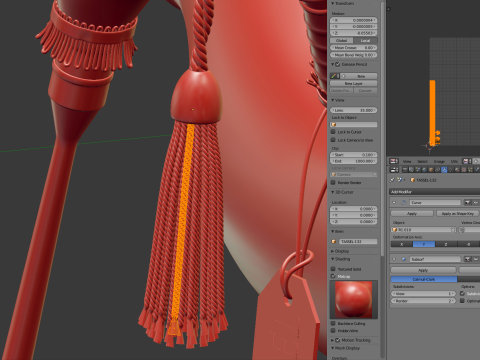
Task: Toggle the Grease Pencil checkbox
Action: pyautogui.click(x=337, y=64)
